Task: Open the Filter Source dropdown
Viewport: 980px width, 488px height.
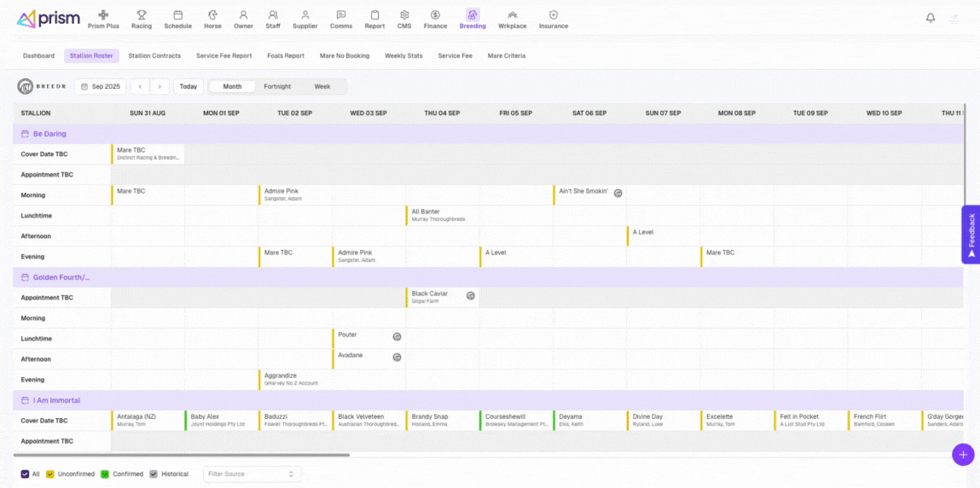Action: click(252, 473)
